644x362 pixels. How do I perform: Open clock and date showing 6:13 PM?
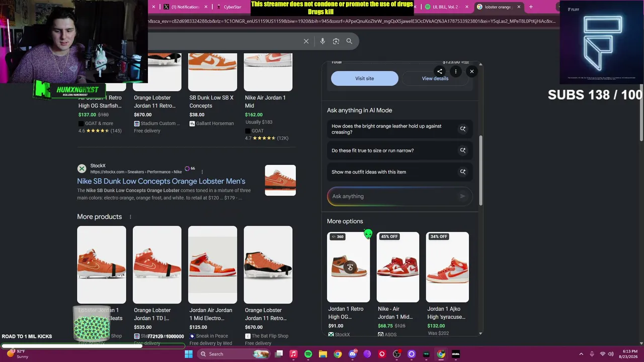coord(629,354)
